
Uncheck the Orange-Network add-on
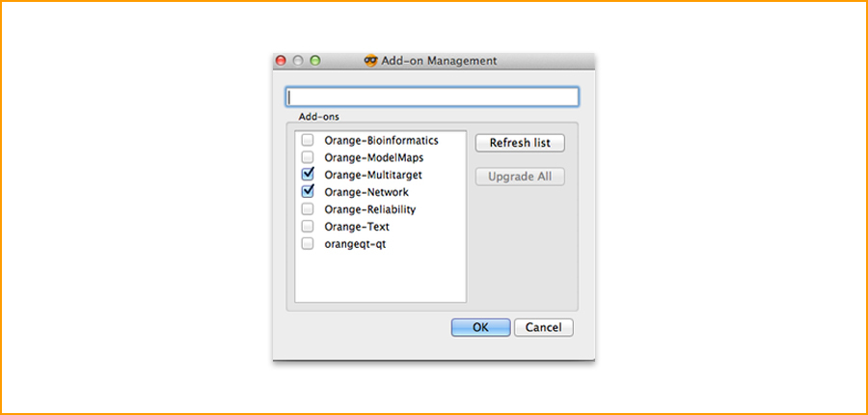(308, 192)
